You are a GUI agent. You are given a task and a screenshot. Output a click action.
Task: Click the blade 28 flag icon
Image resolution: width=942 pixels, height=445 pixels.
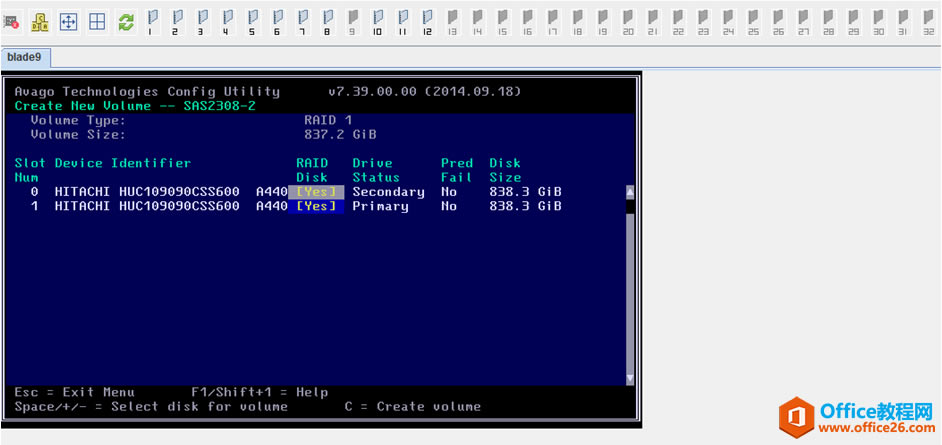(829, 22)
